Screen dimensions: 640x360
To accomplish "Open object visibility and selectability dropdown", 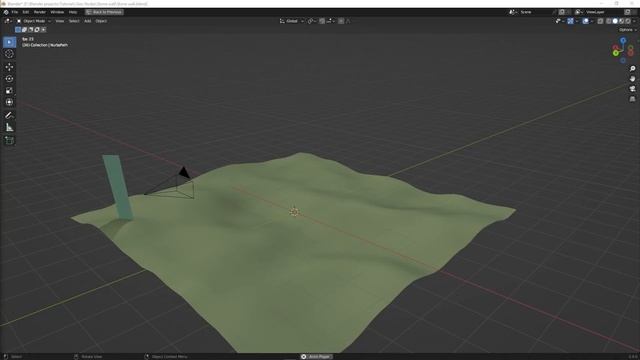I will [x=560, y=21].
